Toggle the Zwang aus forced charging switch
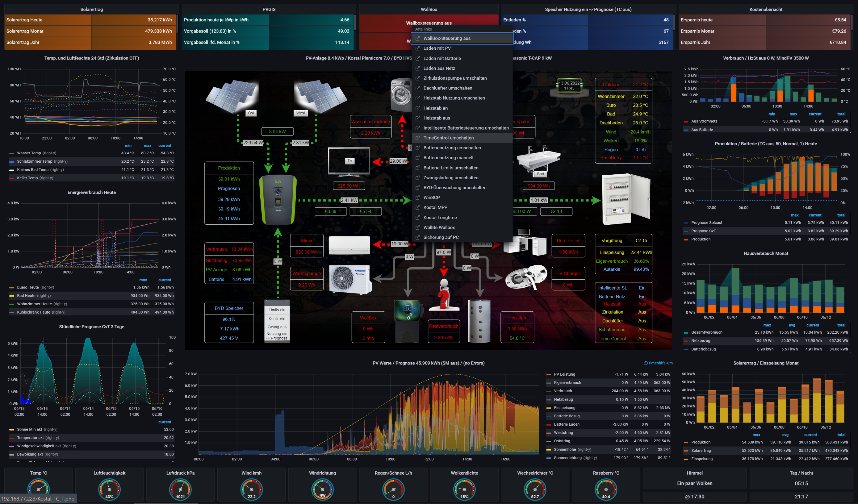 (277, 327)
